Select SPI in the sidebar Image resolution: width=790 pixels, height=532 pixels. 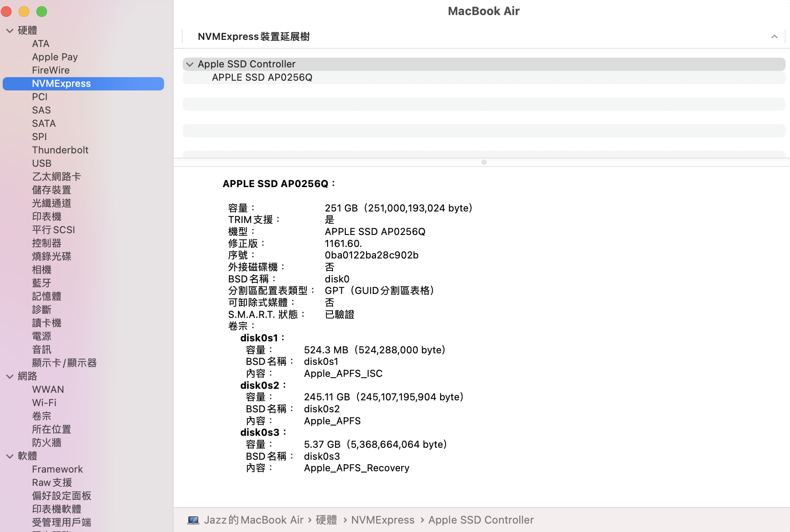[39, 137]
